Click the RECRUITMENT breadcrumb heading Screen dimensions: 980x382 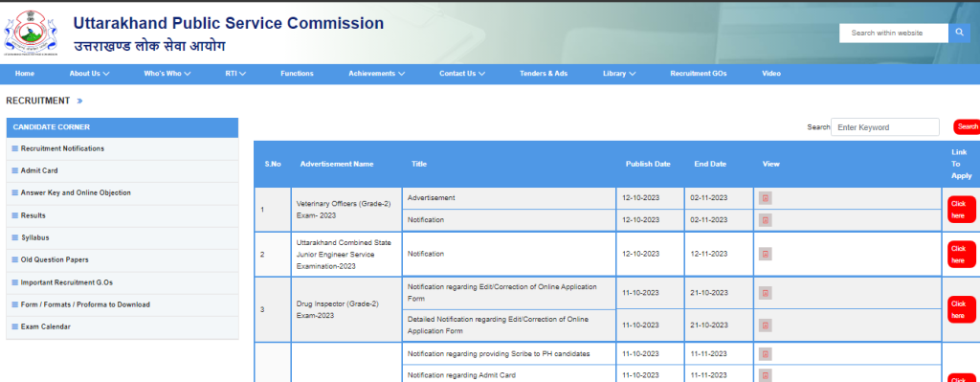(37, 101)
